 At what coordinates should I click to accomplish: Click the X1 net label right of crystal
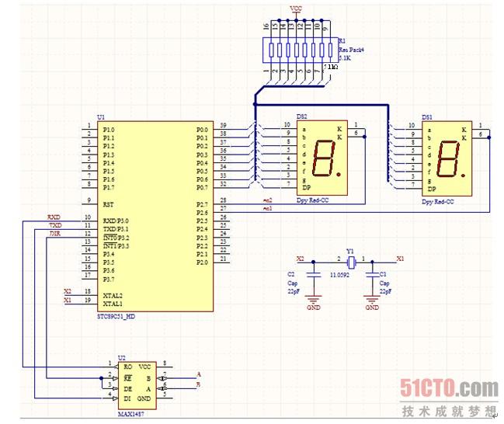click(x=400, y=259)
